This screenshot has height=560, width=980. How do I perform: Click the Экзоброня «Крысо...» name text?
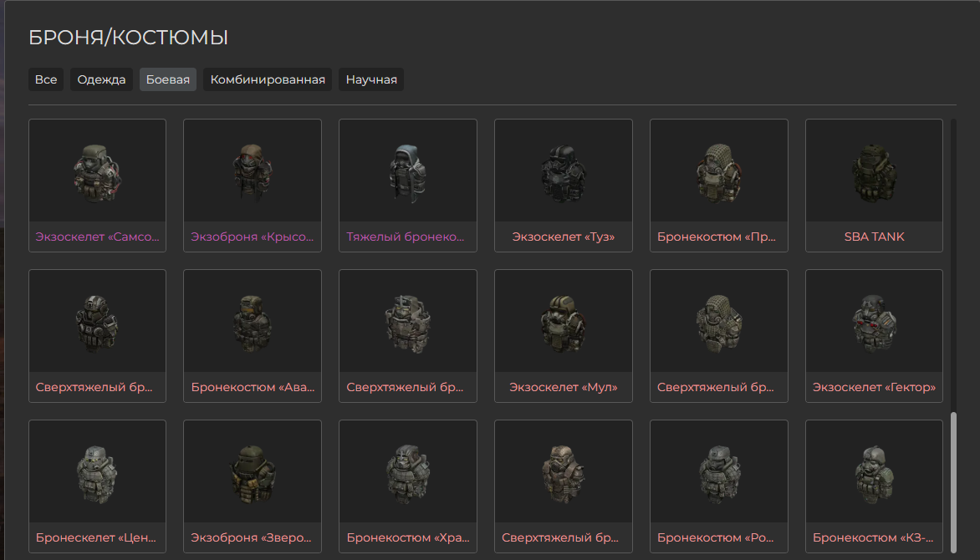pyautogui.click(x=253, y=237)
